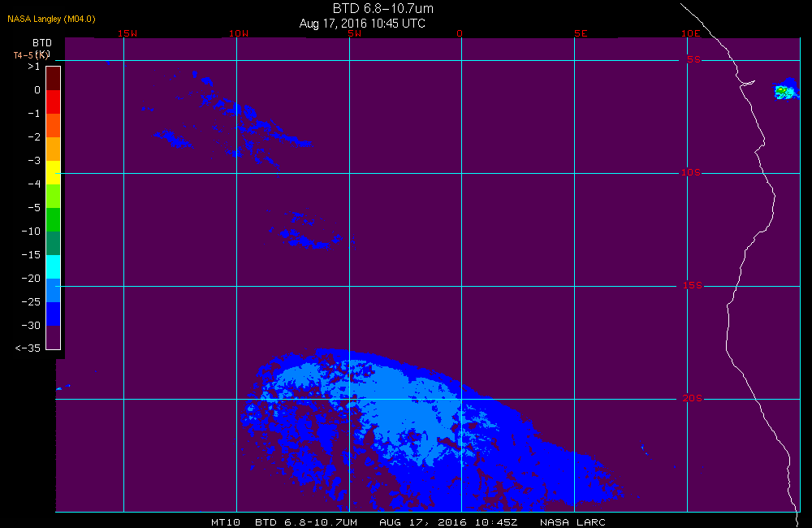
Task: Click the '-20' value on color scale
Action: pos(31,279)
